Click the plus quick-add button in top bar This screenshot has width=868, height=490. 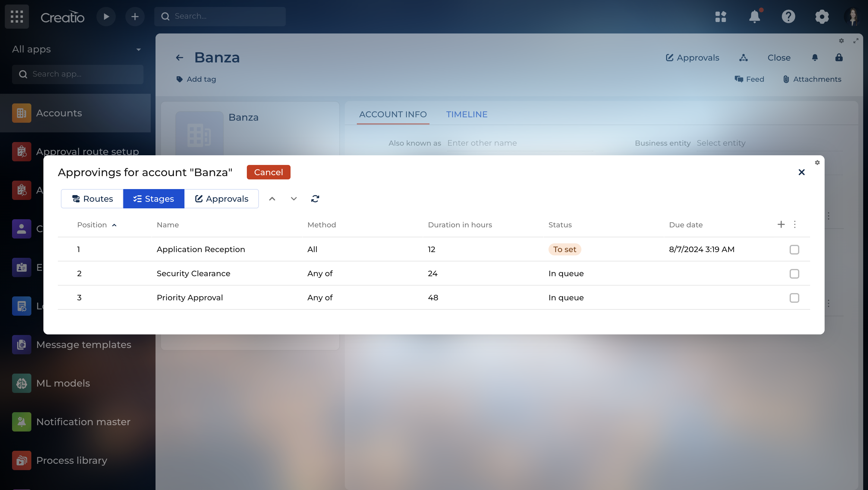tap(135, 17)
